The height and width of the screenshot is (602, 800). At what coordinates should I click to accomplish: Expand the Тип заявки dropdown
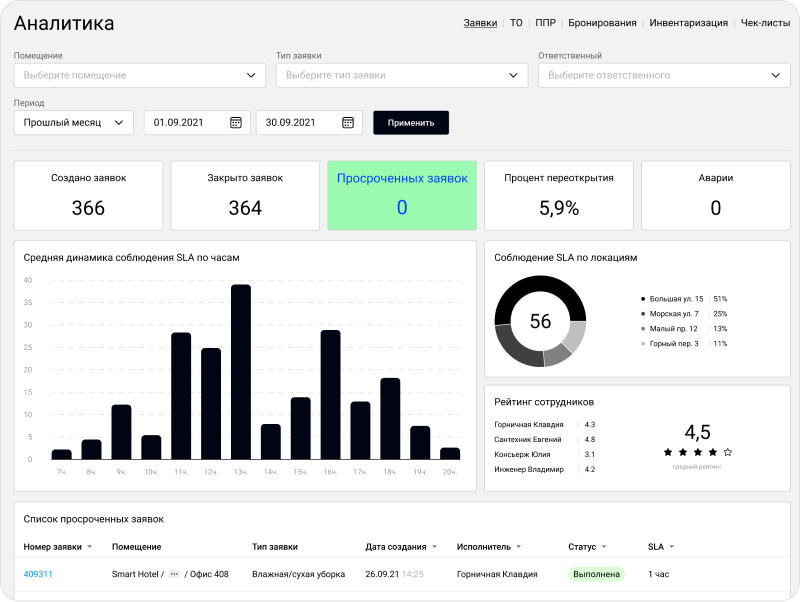[514, 75]
